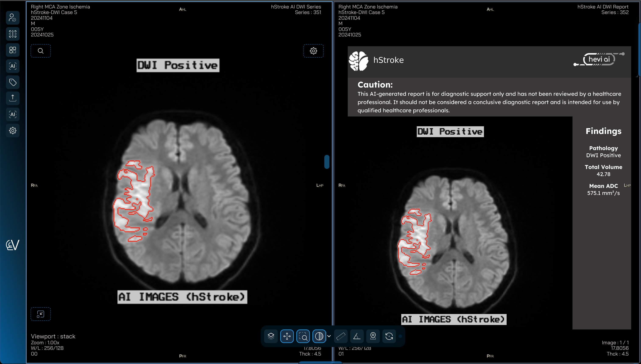Open the grid layout icon in the sidebar
The width and height of the screenshot is (641, 364).
(x=13, y=50)
